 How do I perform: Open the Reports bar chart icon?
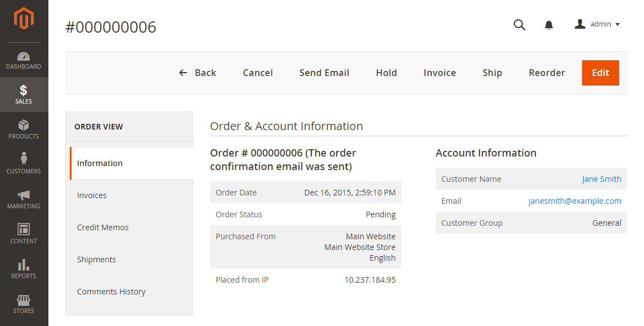(24, 265)
